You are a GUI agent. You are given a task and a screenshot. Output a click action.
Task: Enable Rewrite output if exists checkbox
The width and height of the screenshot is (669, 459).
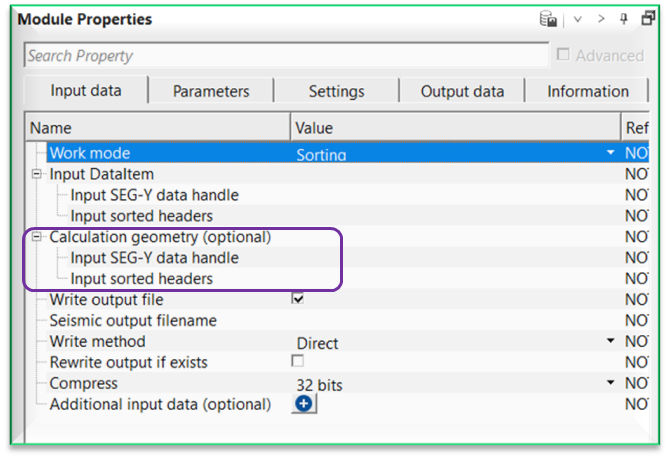(298, 361)
